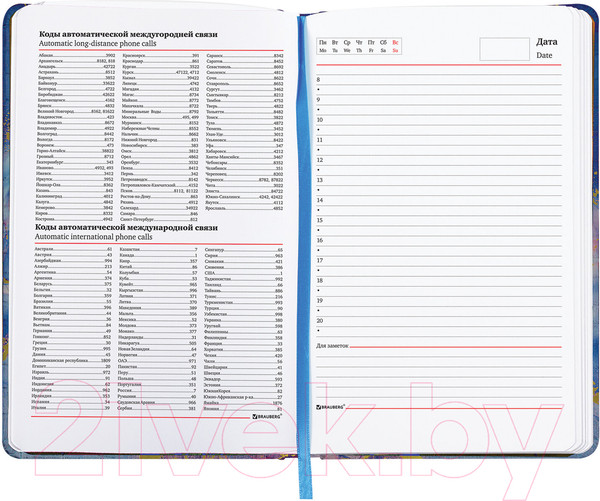Select the Wednesday (Ср/We) day marker
Screen dimensions: 600x501
tap(346, 45)
